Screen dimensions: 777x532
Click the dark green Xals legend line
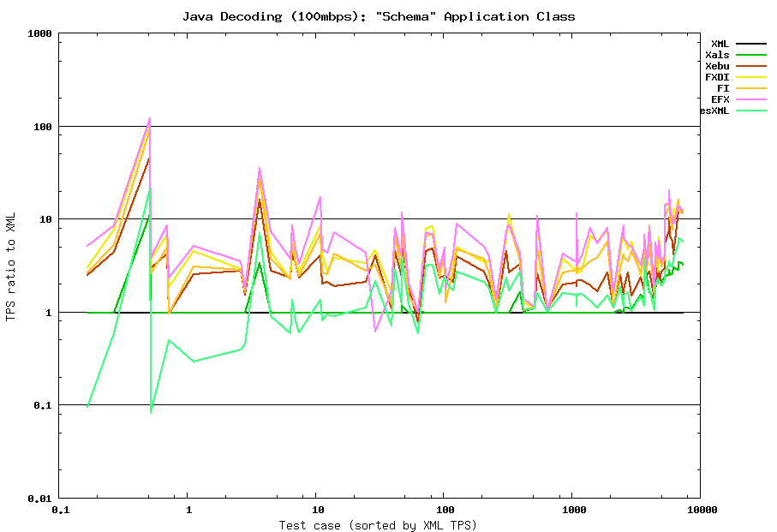750,55
